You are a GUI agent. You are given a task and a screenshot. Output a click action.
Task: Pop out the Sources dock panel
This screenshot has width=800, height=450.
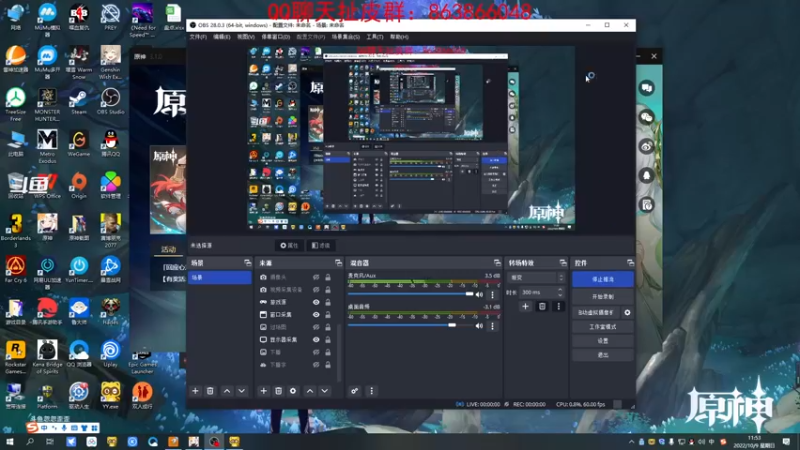click(338, 263)
